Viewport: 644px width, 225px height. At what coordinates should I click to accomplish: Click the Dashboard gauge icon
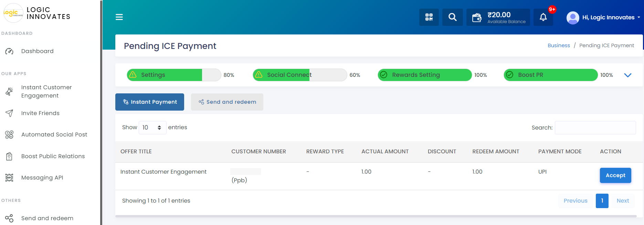coord(9,51)
